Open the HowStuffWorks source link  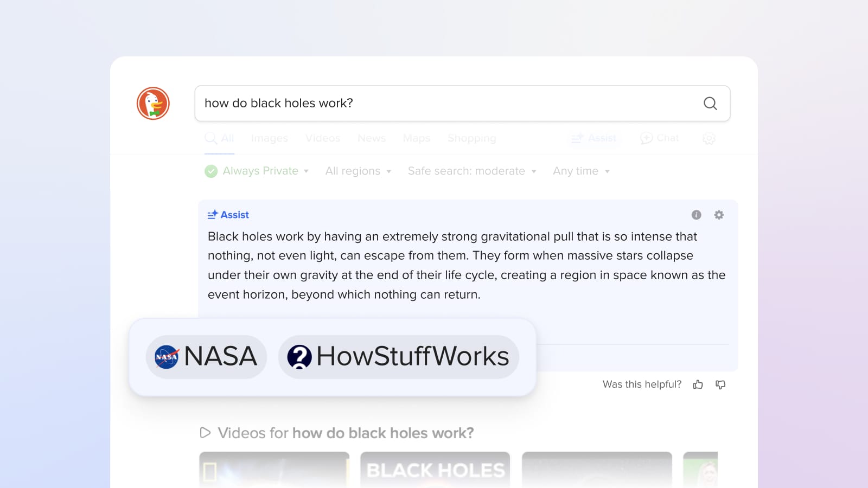398,357
